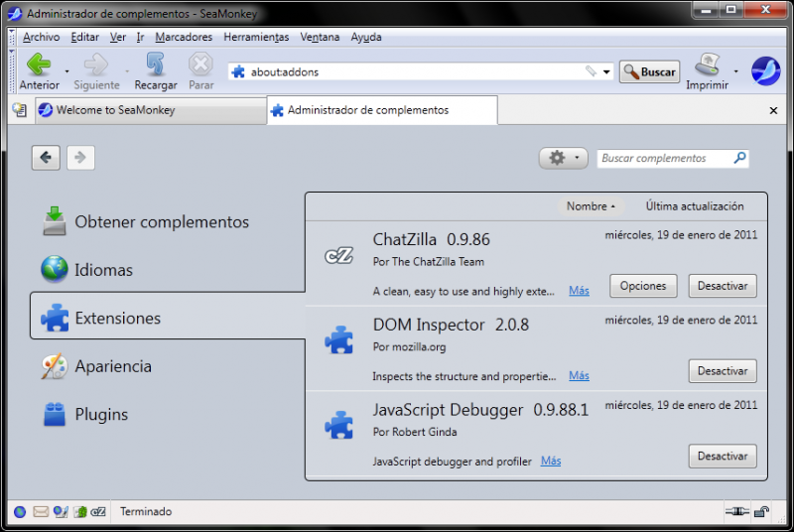Open the Anterior history dropdown arrow
The height and width of the screenshot is (532, 794).
pos(66,71)
